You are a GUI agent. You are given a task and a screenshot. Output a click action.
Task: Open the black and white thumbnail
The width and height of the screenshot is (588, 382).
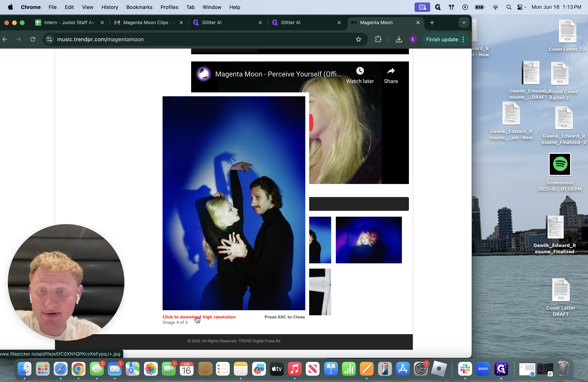[320, 292]
